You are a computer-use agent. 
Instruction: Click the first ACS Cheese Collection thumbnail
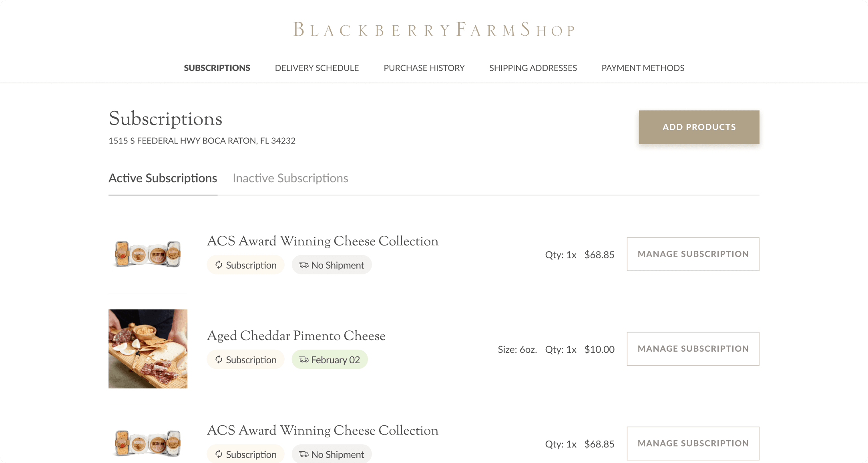148,254
